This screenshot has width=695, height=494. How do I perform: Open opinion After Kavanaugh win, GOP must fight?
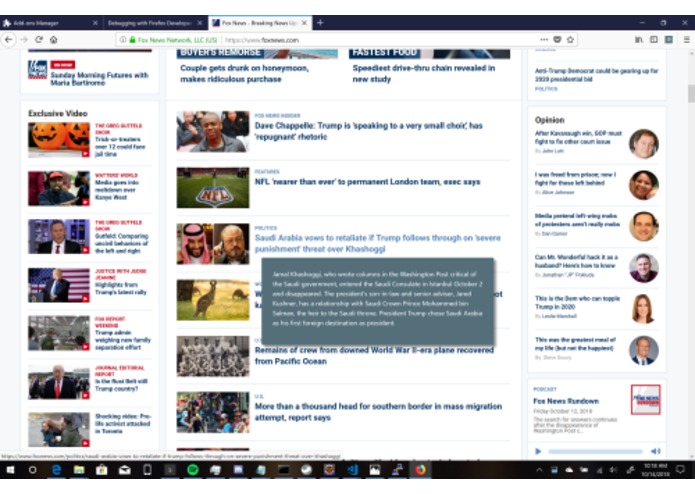tap(578, 137)
